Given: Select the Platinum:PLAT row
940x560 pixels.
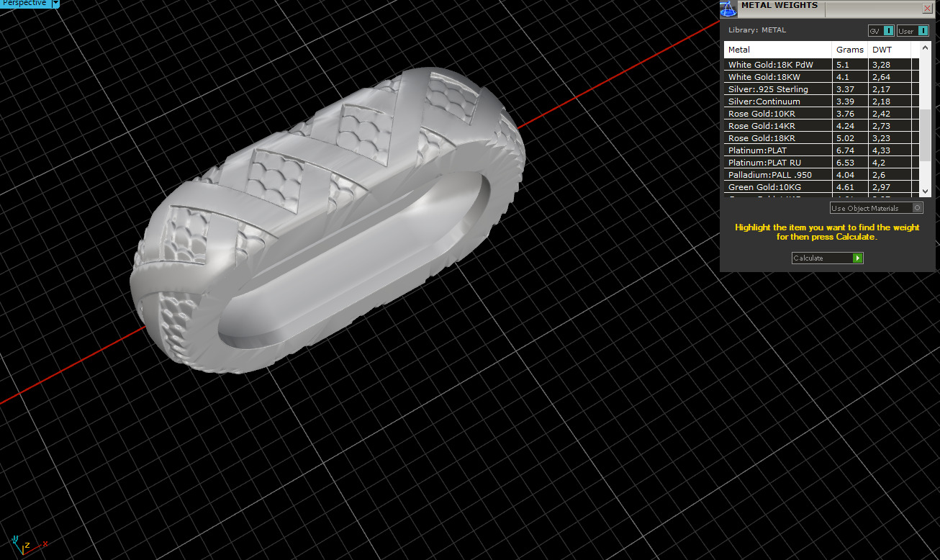Looking at the screenshot, I should coord(822,150).
